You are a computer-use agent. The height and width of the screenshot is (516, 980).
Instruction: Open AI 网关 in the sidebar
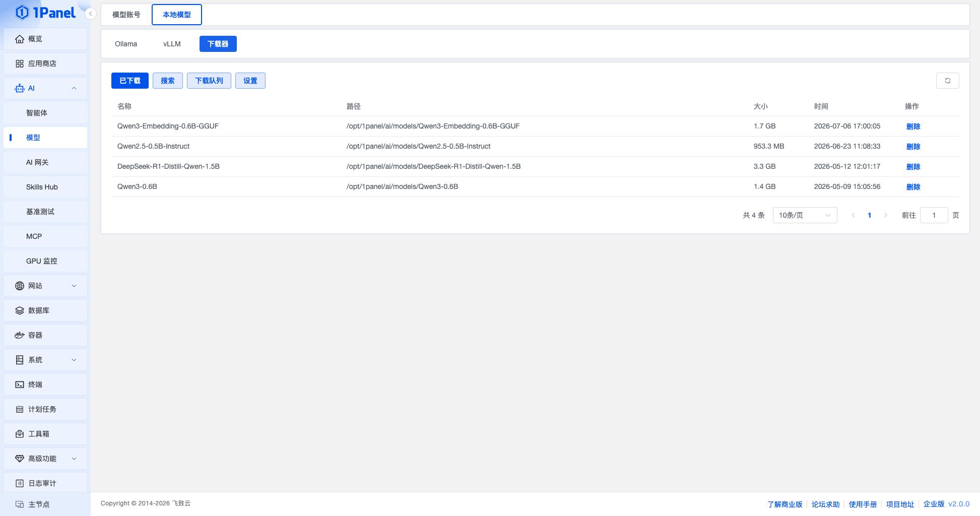[45, 162]
